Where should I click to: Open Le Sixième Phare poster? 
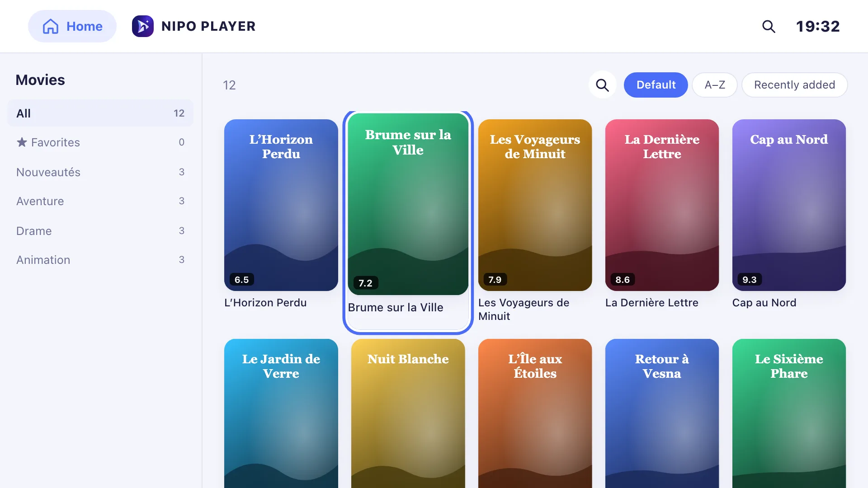point(789,413)
